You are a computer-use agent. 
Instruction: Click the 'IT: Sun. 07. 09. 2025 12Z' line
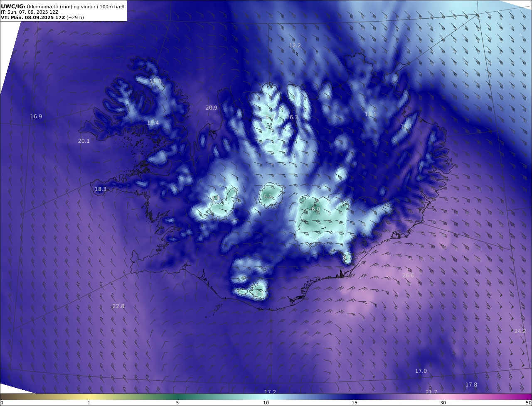click(30, 12)
